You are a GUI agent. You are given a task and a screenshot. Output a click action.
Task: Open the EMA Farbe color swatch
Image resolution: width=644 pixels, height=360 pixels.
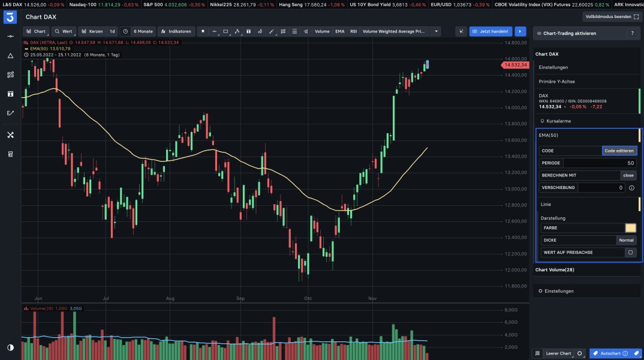(x=630, y=228)
